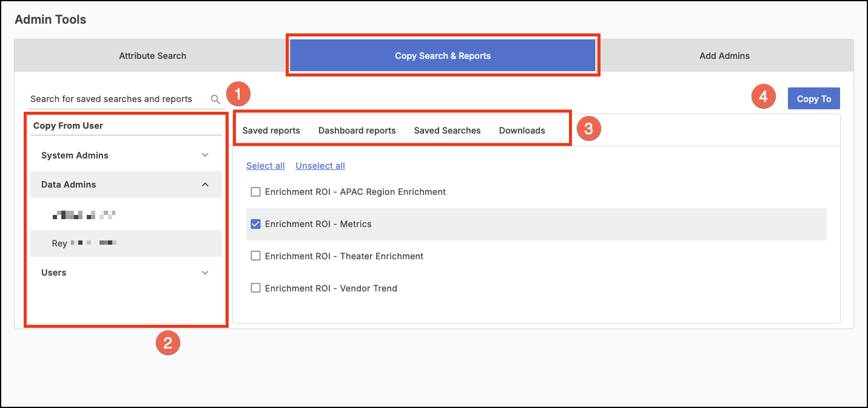Click the Unselect all link
868x408 pixels.
click(320, 166)
